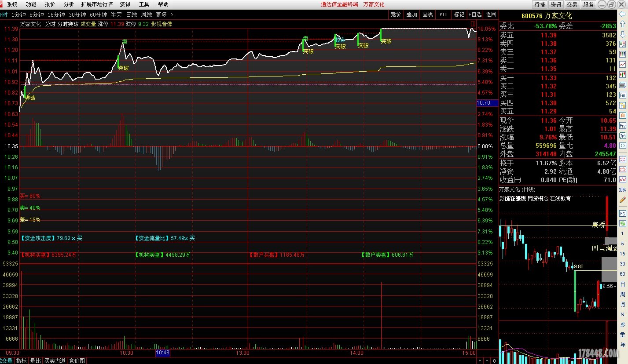Viewport: 628px width, 364px height.
Task: Switch to 60分钟 period tab
Action: [x=99, y=15]
